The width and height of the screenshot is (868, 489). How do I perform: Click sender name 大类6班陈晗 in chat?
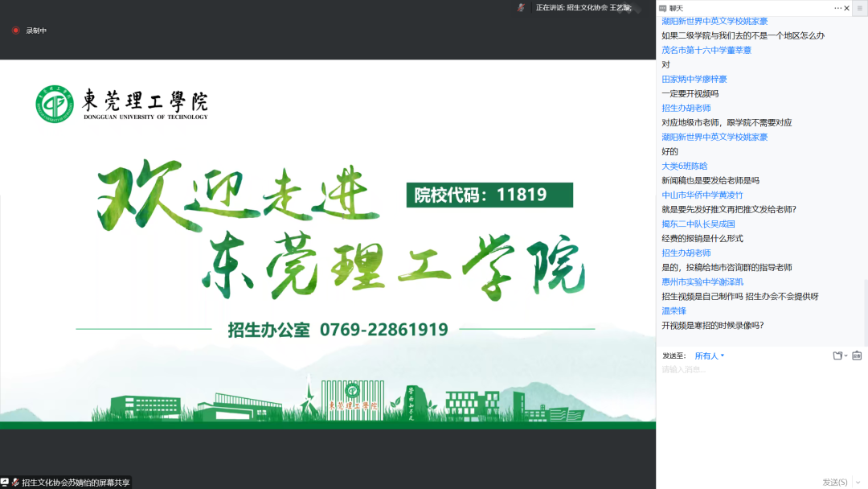click(684, 166)
